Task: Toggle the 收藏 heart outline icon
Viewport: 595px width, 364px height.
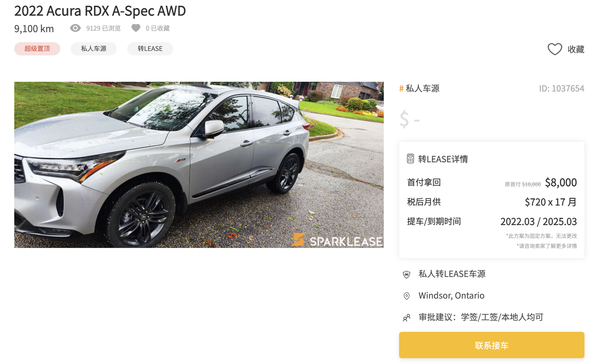Action: pos(555,49)
